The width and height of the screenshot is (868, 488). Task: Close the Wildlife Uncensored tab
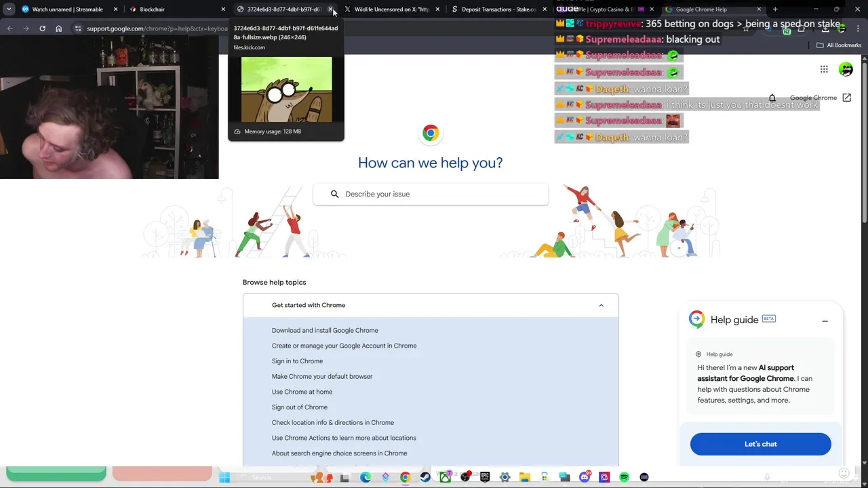437,9
